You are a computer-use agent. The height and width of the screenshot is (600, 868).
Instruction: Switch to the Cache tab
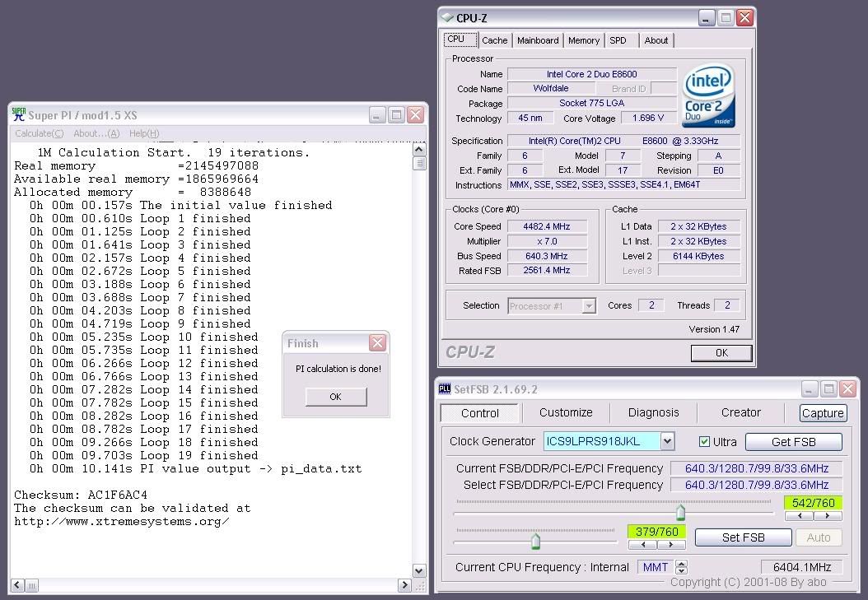point(494,40)
